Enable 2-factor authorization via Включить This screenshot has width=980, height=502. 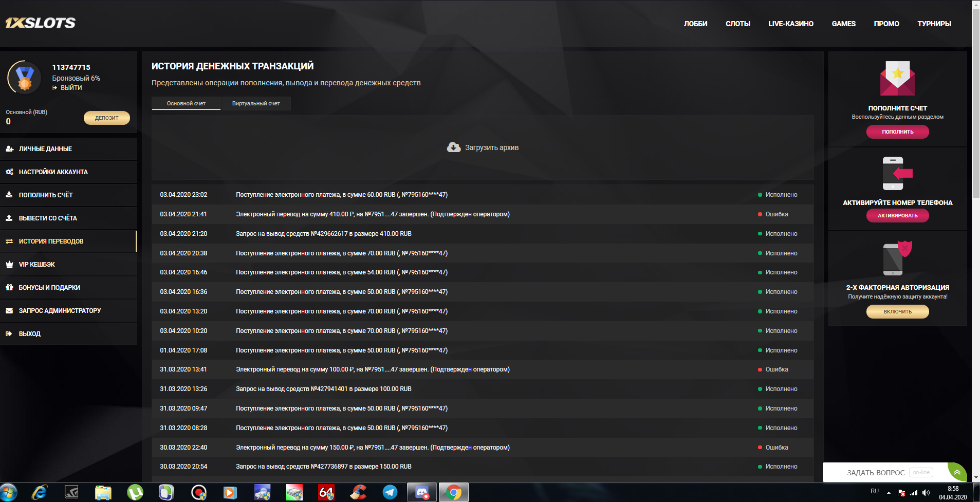tap(897, 311)
